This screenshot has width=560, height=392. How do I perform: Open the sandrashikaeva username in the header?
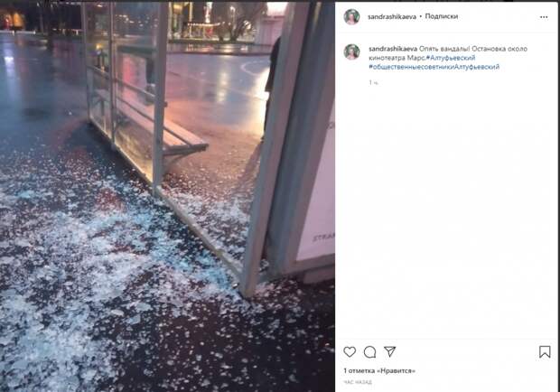392,16
